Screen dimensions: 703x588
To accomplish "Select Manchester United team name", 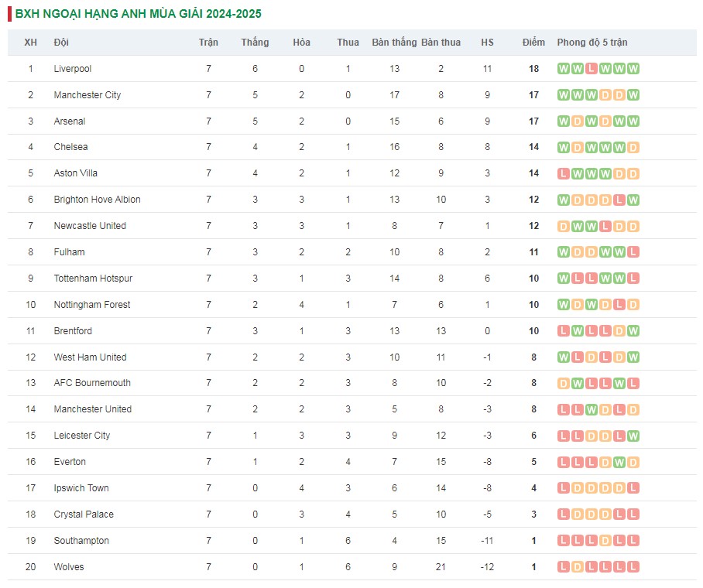I will (x=93, y=409).
